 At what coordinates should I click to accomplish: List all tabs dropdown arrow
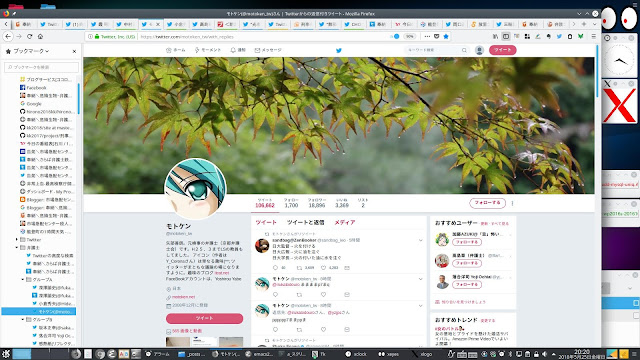tap(594, 24)
